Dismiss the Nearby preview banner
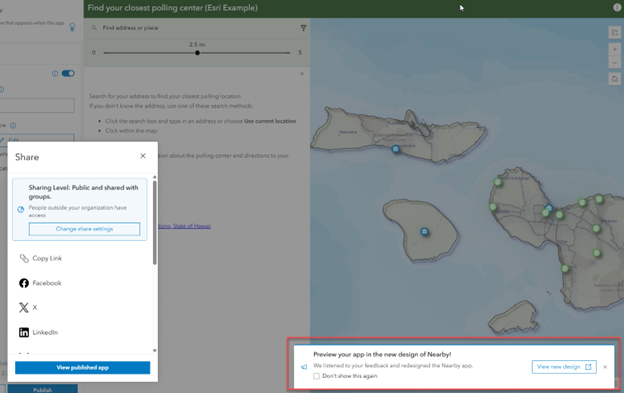 (x=605, y=367)
